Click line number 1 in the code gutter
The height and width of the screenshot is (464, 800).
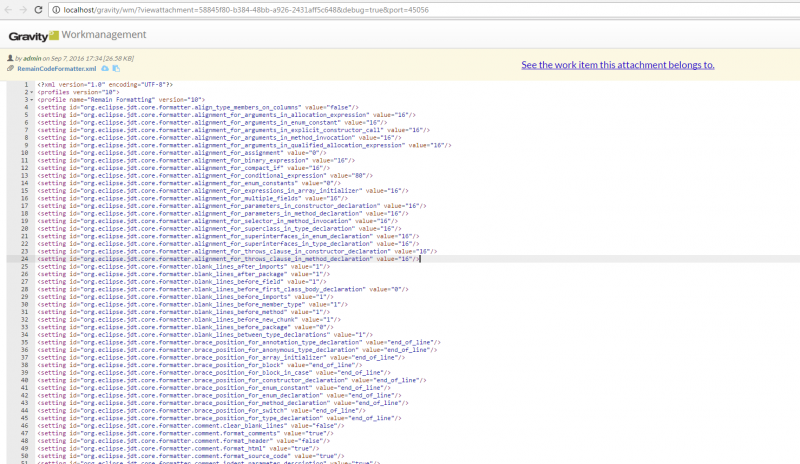point(27,85)
